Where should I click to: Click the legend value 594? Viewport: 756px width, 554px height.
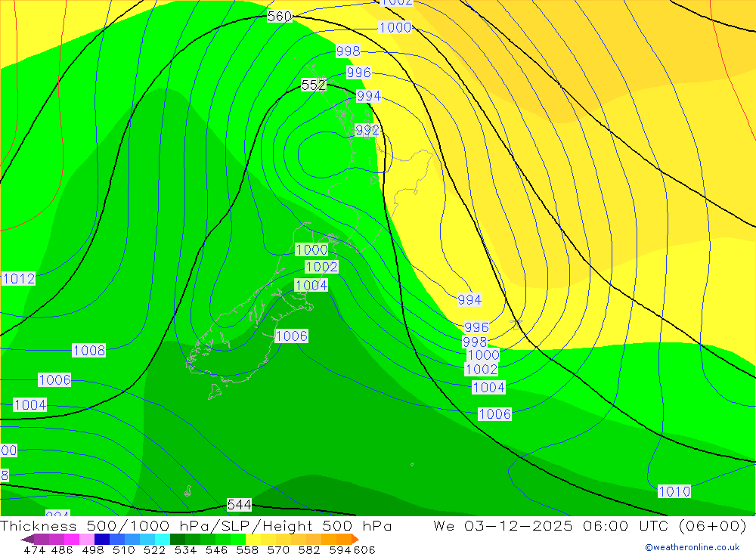[340, 550]
